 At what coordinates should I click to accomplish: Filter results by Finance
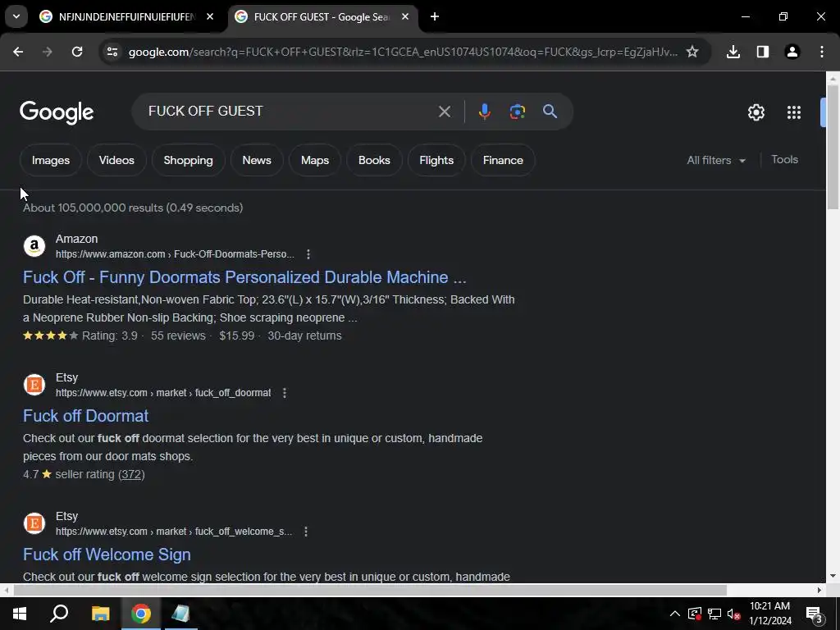(x=503, y=160)
